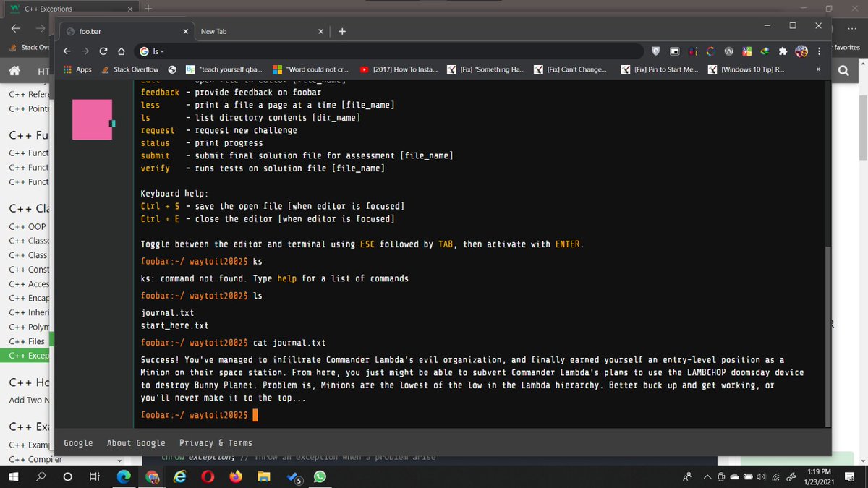Viewport: 868px width, 488px height.
Task: Click start_here.txt in terminal listing
Action: (175, 326)
